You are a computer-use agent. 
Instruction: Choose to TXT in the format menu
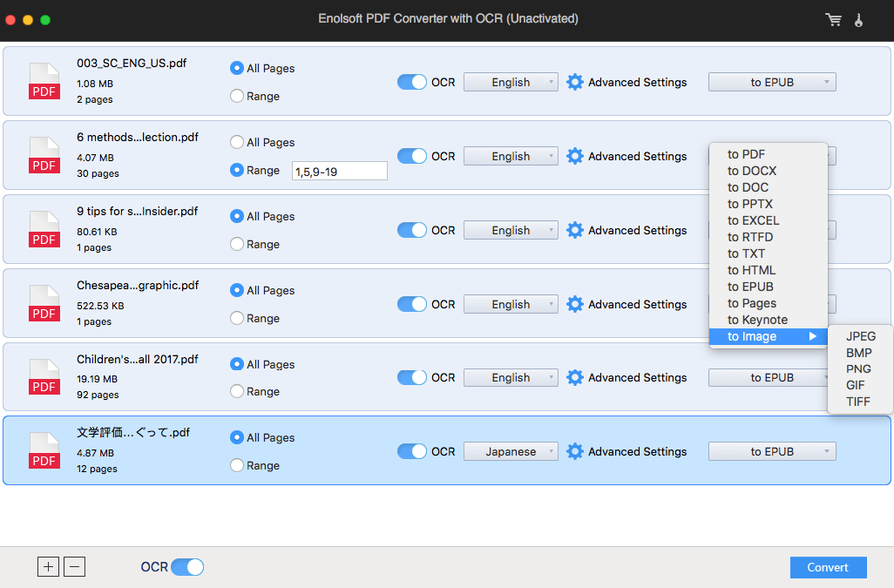(x=768, y=253)
